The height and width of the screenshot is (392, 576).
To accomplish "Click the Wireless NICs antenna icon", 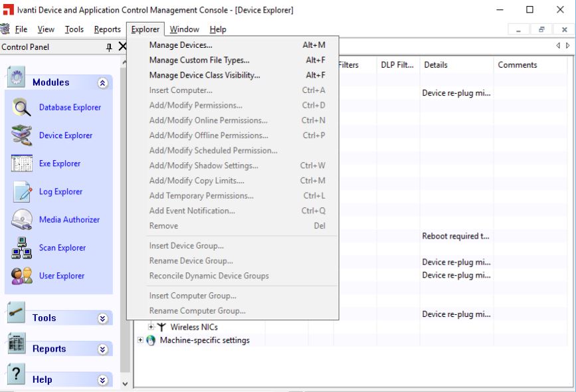I will [x=161, y=327].
